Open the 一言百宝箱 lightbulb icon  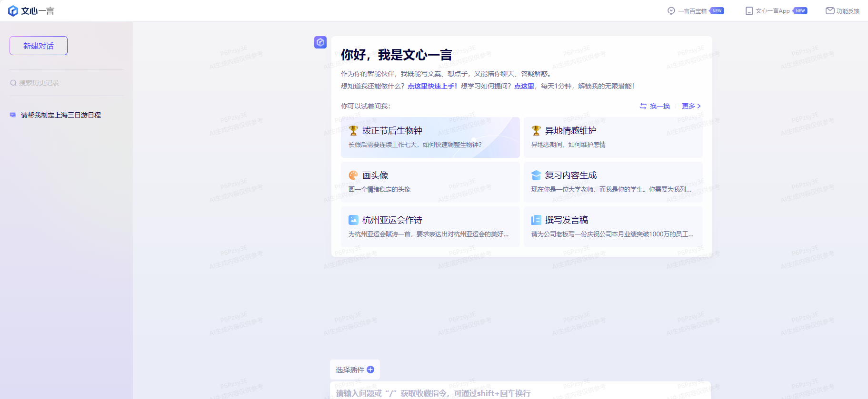[671, 11]
